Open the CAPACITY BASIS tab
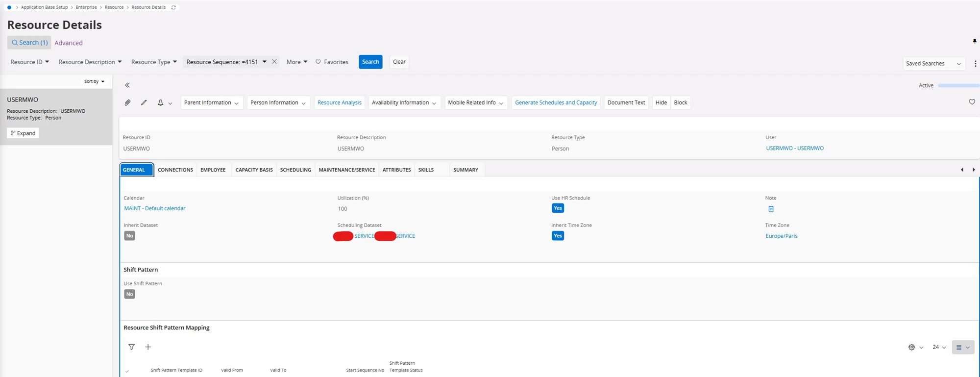The image size is (980, 377). click(x=254, y=170)
